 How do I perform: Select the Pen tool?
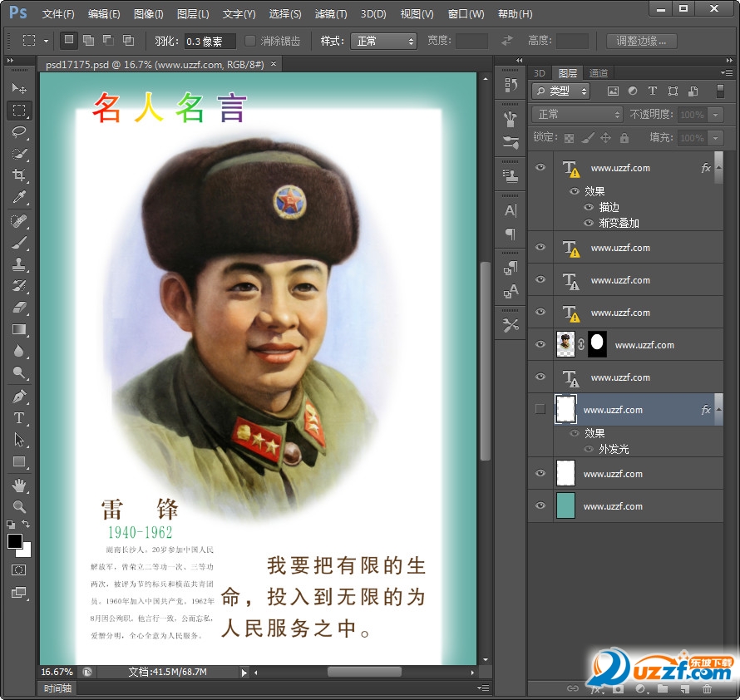click(x=19, y=396)
